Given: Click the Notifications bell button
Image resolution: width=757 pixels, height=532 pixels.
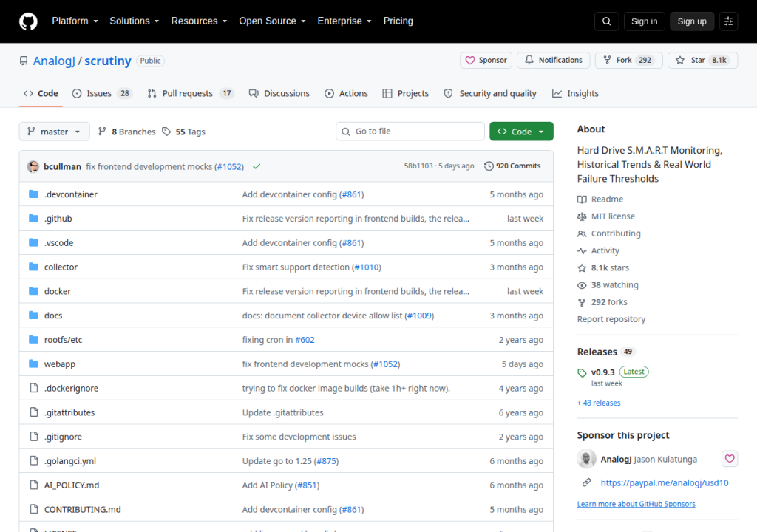Looking at the screenshot, I should [553, 61].
